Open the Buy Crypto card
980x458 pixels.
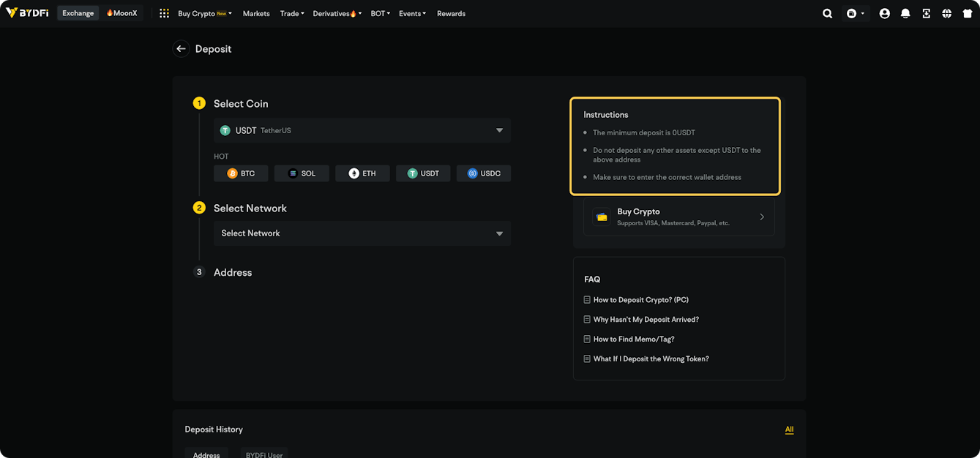(x=678, y=217)
